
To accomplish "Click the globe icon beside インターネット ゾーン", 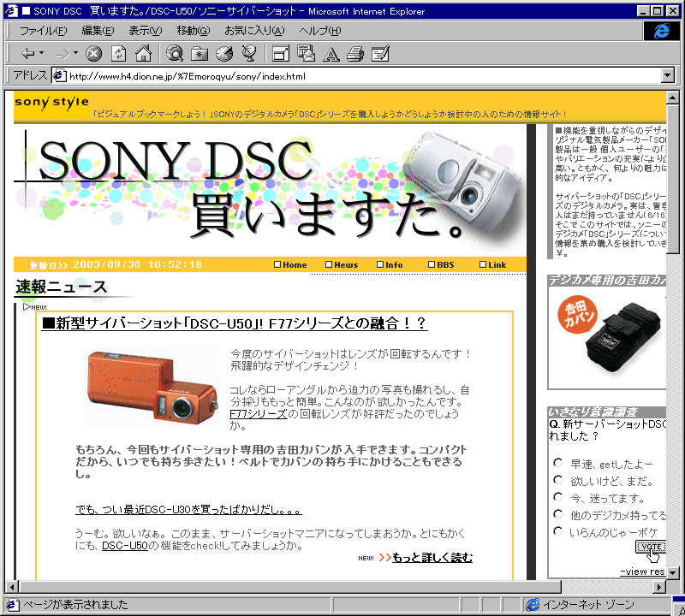I will (533, 604).
